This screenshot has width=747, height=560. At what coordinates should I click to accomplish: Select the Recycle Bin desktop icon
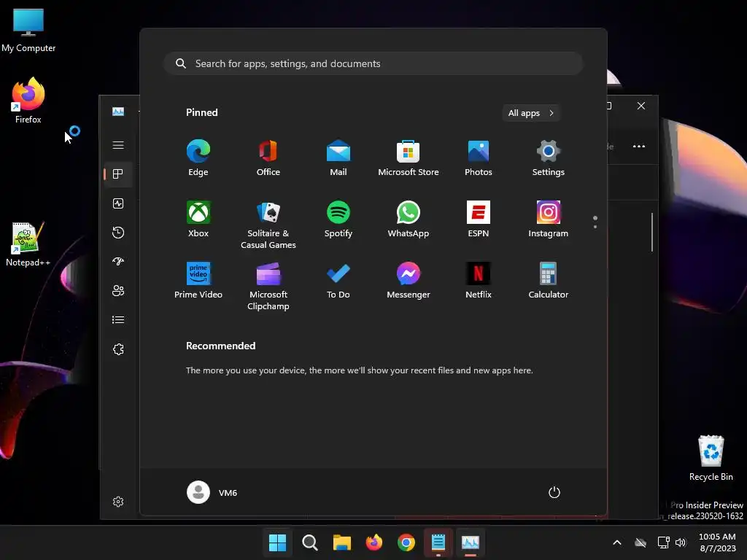point(711,458)
